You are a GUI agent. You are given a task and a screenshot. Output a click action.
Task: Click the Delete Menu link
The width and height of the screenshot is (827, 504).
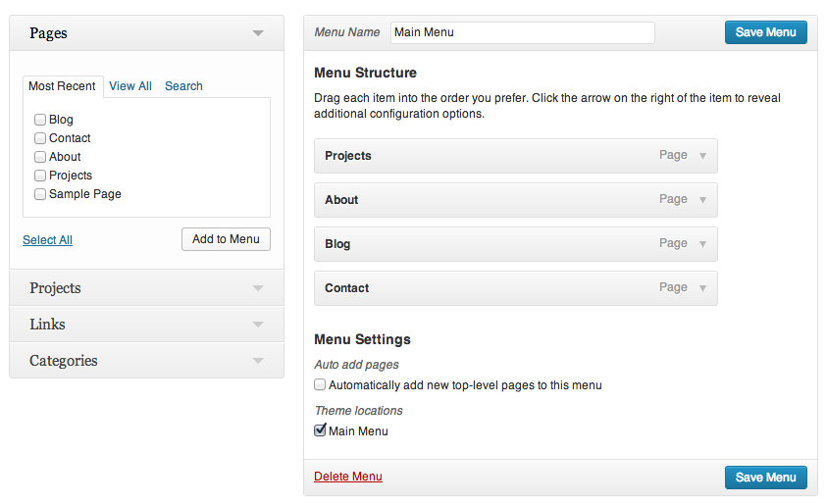[348, 477]
